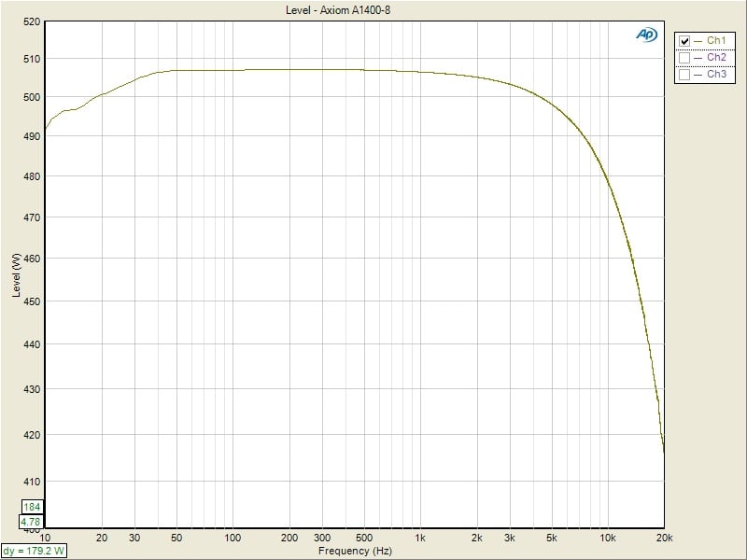This screenshot has height=560, width=747.
Task: Click the 184 cursor value box
Action: 31,508
